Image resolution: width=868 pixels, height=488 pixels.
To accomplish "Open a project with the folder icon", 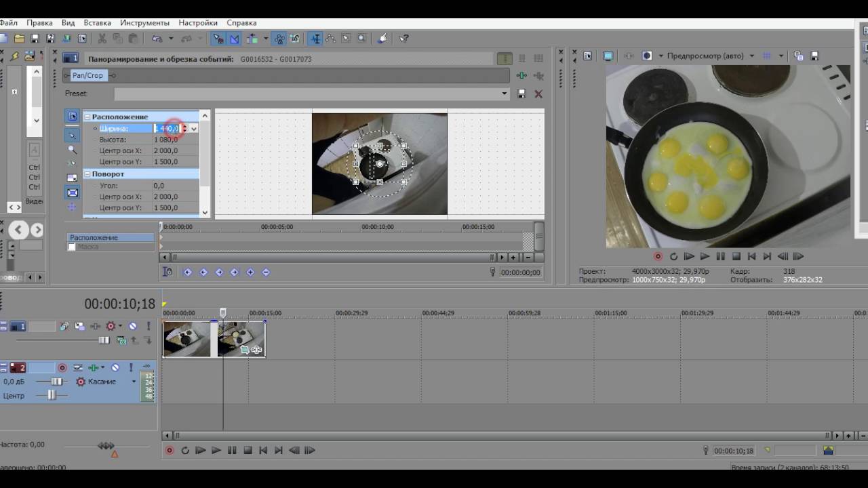I will pos(19,39).
